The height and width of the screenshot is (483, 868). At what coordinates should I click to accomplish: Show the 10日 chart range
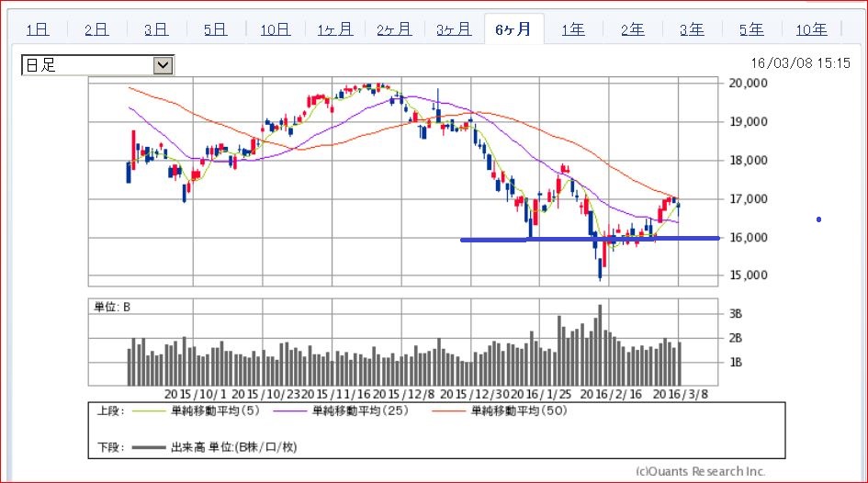click(x=275, y=29)
